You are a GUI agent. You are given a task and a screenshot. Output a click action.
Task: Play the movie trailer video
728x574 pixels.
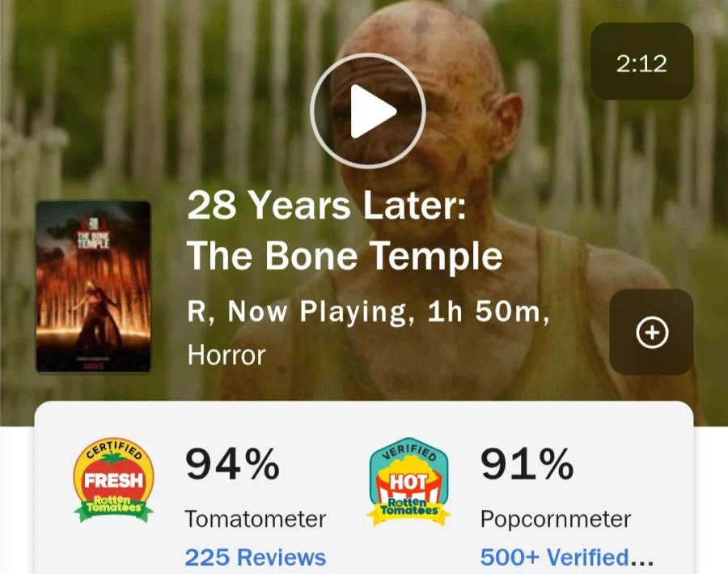[x=368, y=111]
